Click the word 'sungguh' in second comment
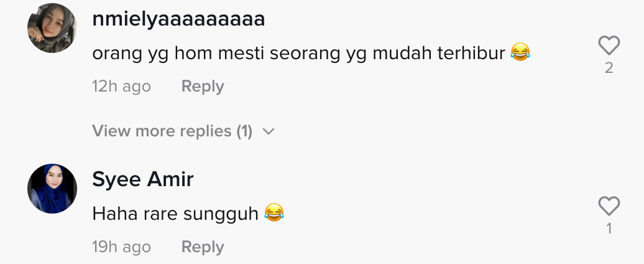Viewport: 644px width, 264px height. [x=221, y=215]
